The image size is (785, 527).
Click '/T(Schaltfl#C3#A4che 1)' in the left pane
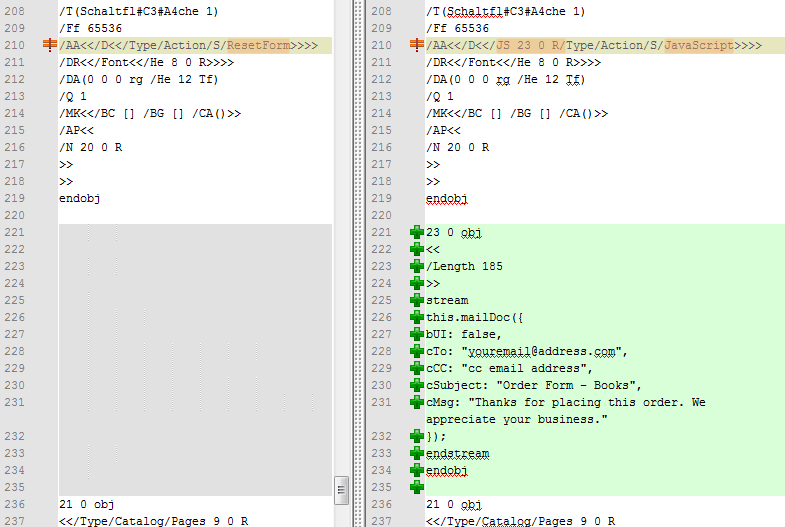[139, 11]
